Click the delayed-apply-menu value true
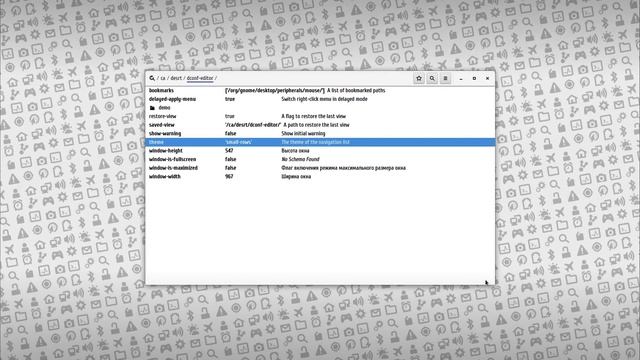This screenshot has width=640, height=360. [x=230, y=99]
